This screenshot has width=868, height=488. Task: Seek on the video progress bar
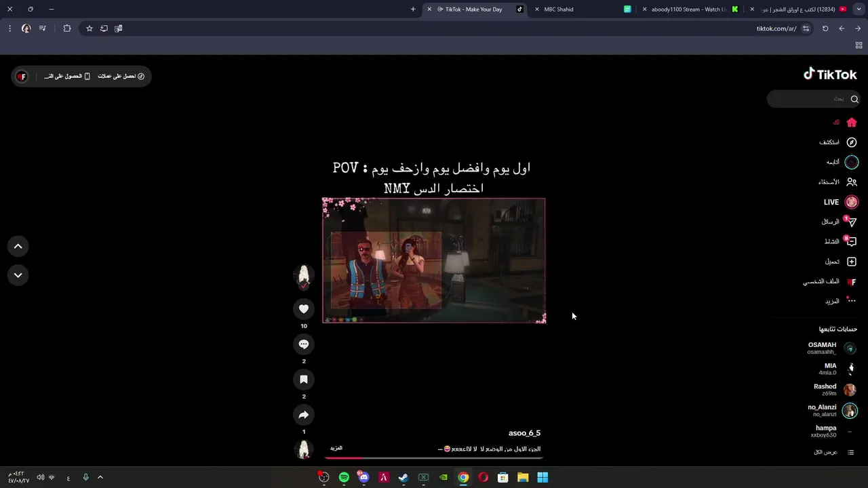[434, 457]
